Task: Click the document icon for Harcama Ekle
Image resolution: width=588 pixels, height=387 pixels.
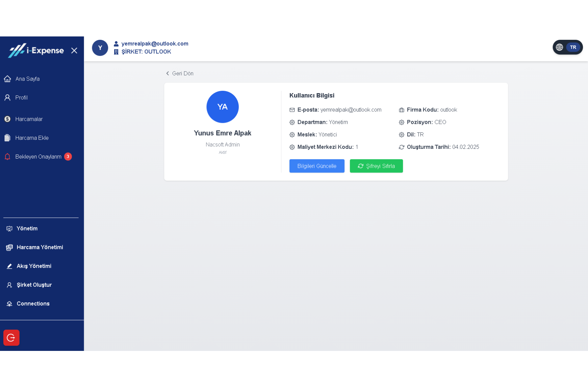Action: click(x=7, y=138)
